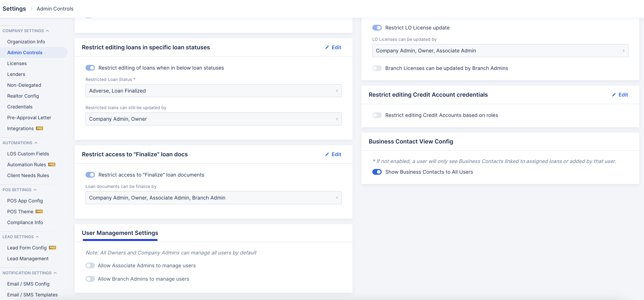Screen dimensions: 644x300
Task: Go to Email / SMS Templates
Action: click(32, 295)
